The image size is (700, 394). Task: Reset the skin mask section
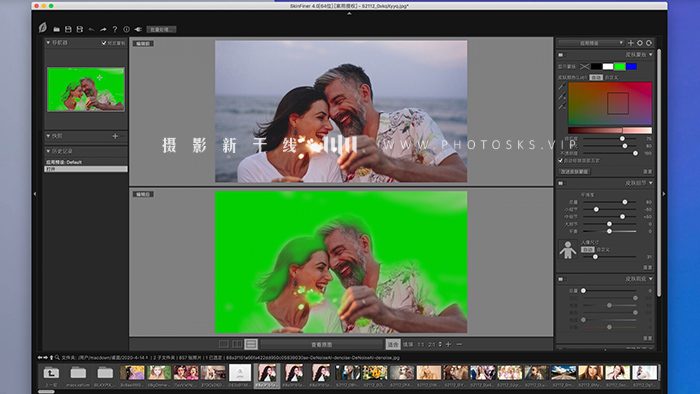point(647,171)
